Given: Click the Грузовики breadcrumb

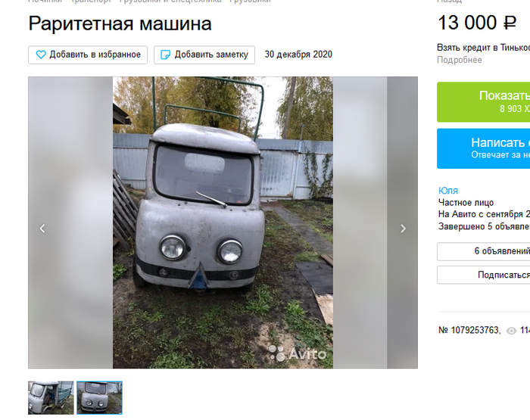Looking at the screenshot, I should 250,1.
